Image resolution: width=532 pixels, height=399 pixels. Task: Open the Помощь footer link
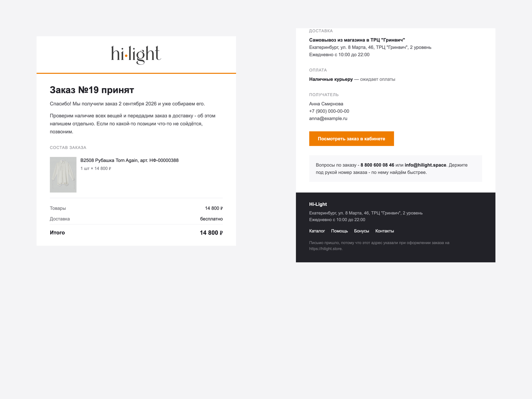[x=339, y=231]
